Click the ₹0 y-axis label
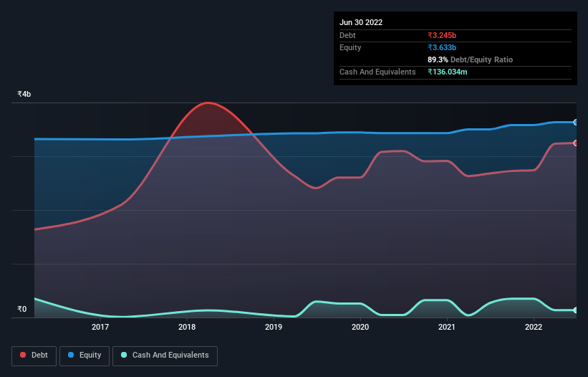Screen dimensions: 588x377 tap(21, 309)
